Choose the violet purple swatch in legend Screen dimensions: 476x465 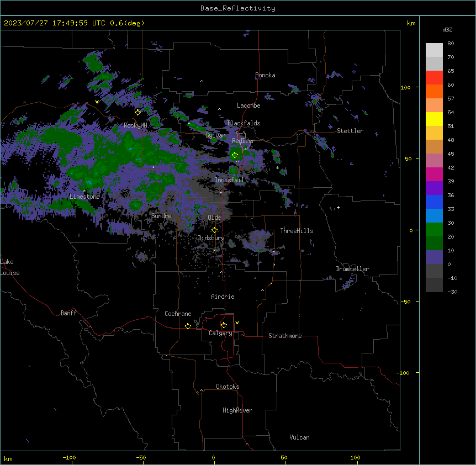click(x=434, y=188)
